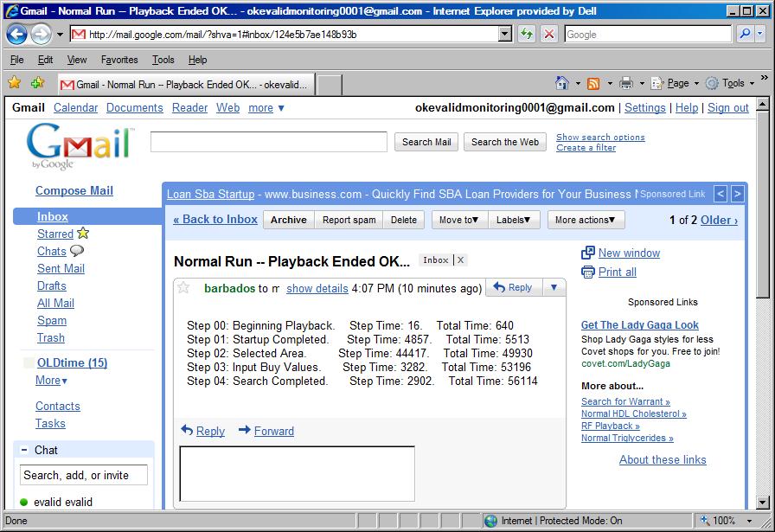The height and width of the screenshot is (532, 775).
Task: Click in the Gmail search text box
Action: tap(269, 142)
